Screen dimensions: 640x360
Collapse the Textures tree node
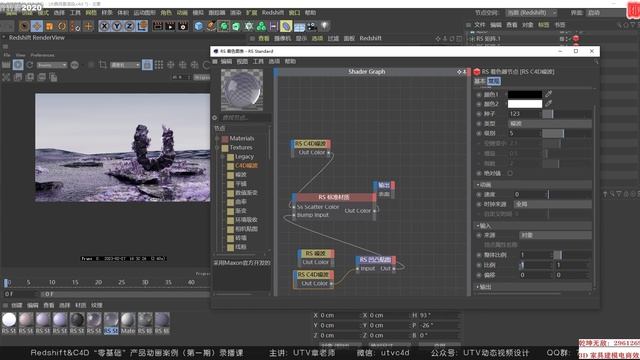click(218, 148)
